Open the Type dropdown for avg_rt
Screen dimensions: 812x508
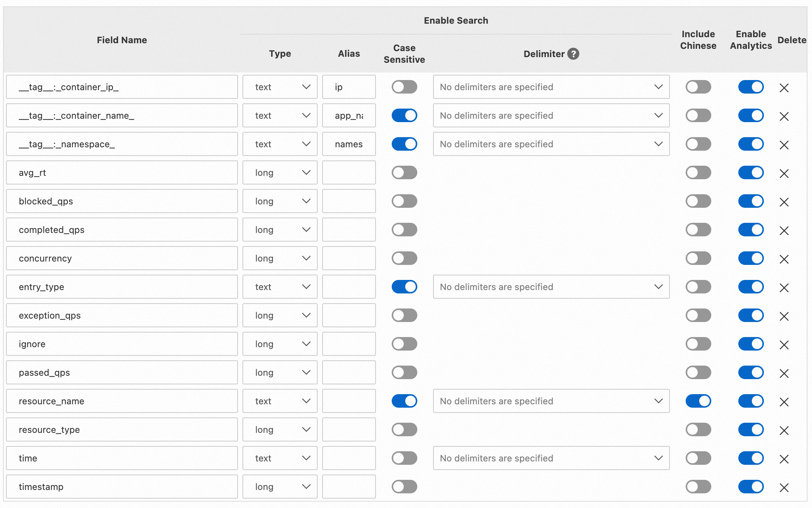(x=280, y=172)
